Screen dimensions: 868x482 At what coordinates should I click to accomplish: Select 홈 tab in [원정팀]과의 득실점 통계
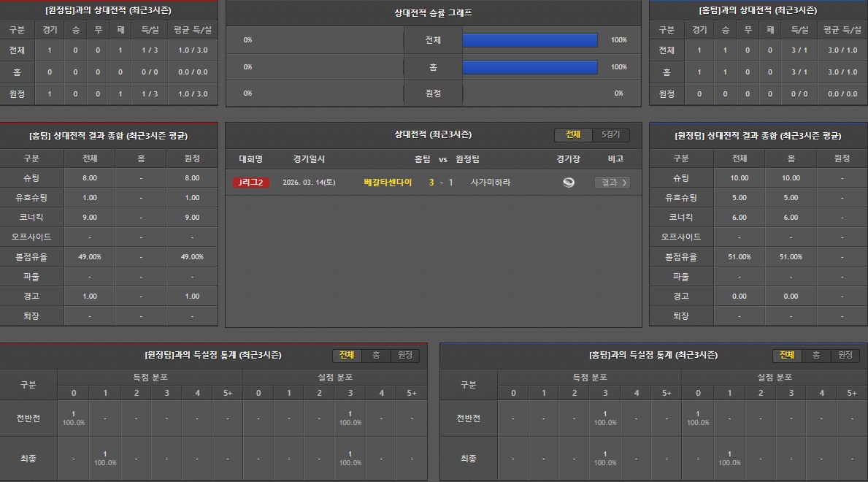376,355
